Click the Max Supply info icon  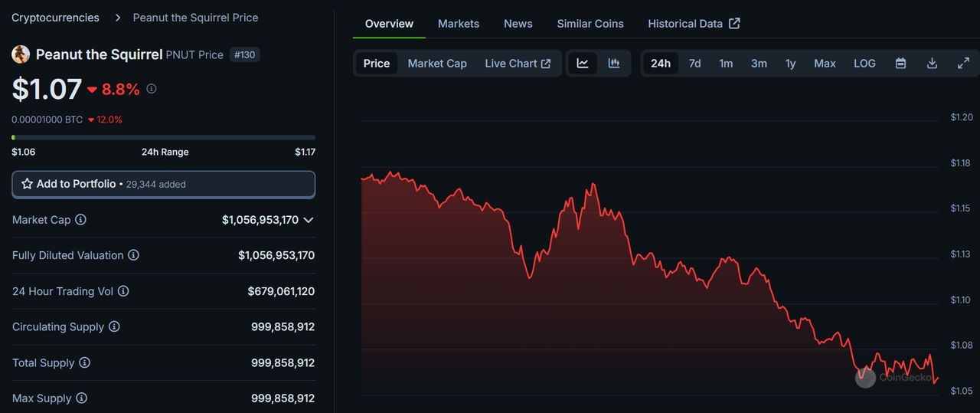pyautogui.click(x=81, y=398)
